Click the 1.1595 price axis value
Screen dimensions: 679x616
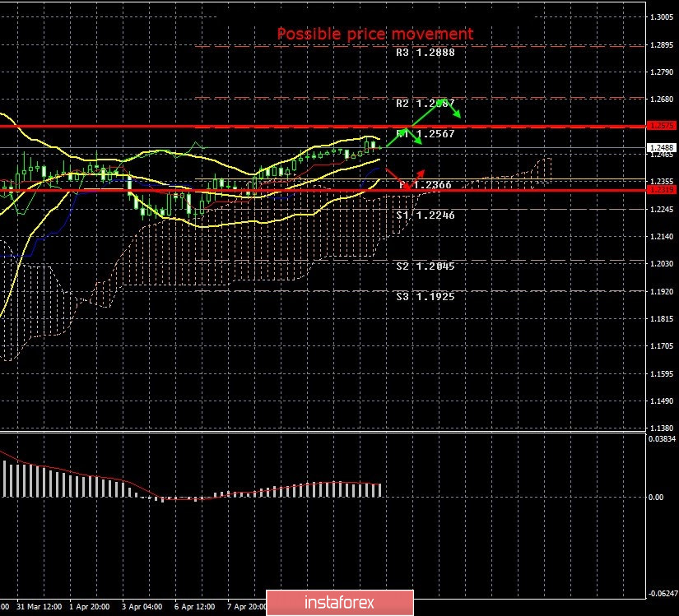click(x=662, y=373)
